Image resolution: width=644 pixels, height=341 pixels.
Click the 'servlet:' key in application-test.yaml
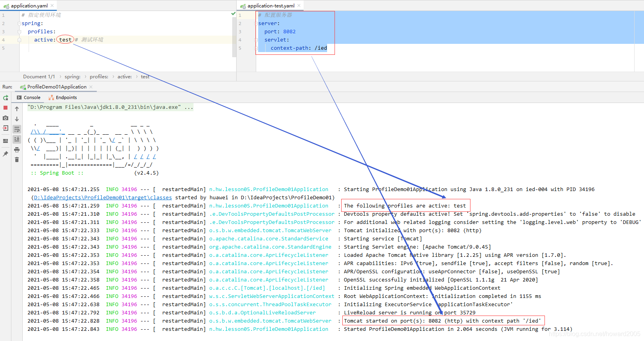click(277, 40)
